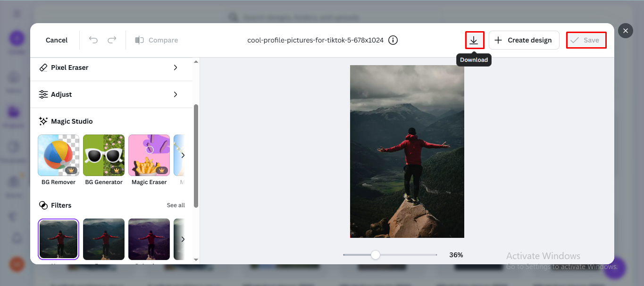Click the file name cool-profile-pictures-for-tiktok title
The height and width of the screenshot is (286, 644).
coord(316,40)
